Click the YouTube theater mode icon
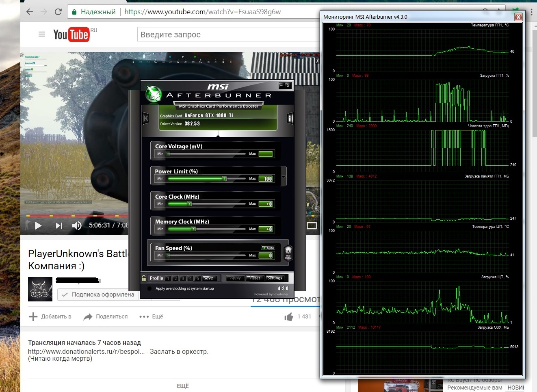 click(312, 225)
